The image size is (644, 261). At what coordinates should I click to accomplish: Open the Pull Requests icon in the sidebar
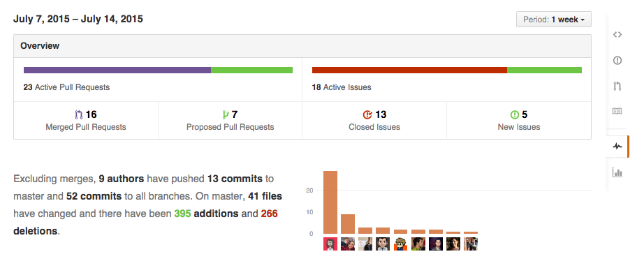617,86
